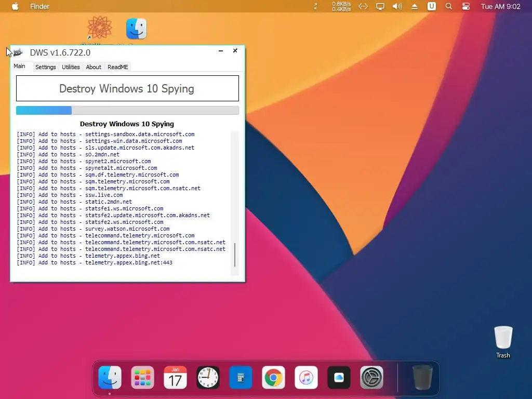Select the orange flower desktop shortcut
The image size is (532, 399).
point(99,28)
